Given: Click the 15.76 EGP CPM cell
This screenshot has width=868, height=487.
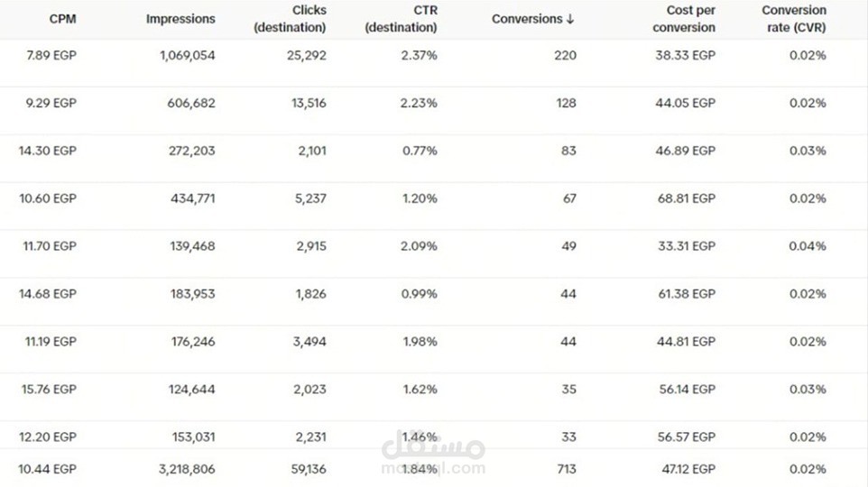Looking at the screenshot, I should point(48,390).
